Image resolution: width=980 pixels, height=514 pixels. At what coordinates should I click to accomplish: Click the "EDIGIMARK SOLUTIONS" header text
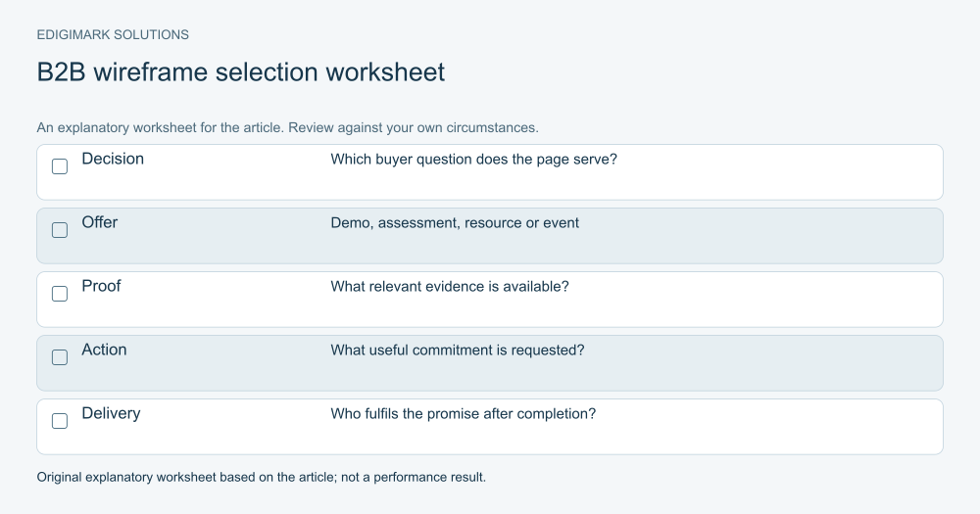[x=113, y=35]
